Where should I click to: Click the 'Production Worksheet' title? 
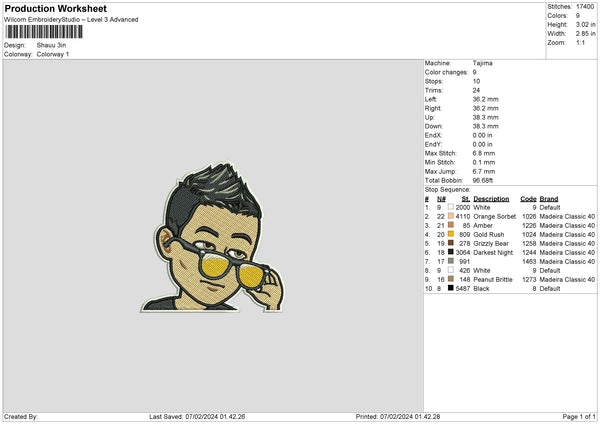(x=56, y=8)
